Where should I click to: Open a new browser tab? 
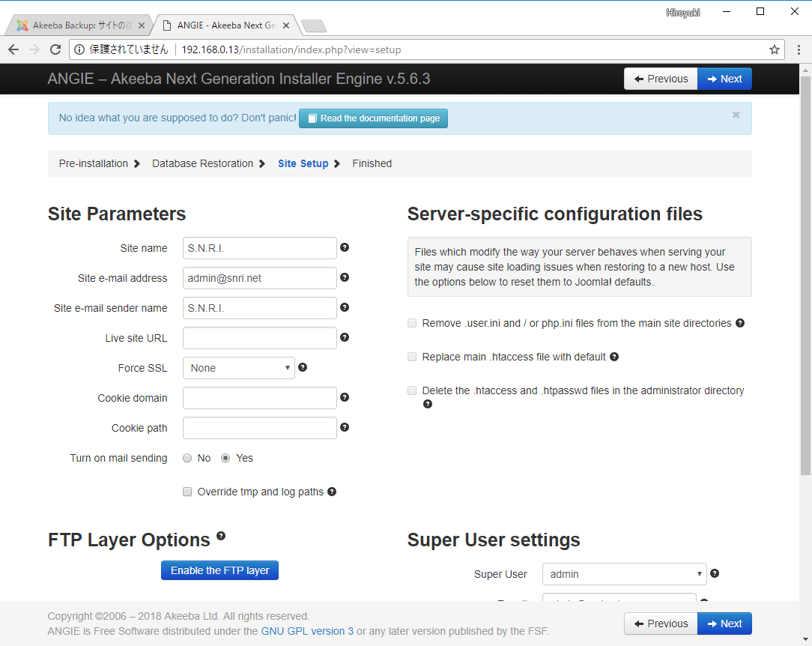pyautogui.click(x=313, y=26)
